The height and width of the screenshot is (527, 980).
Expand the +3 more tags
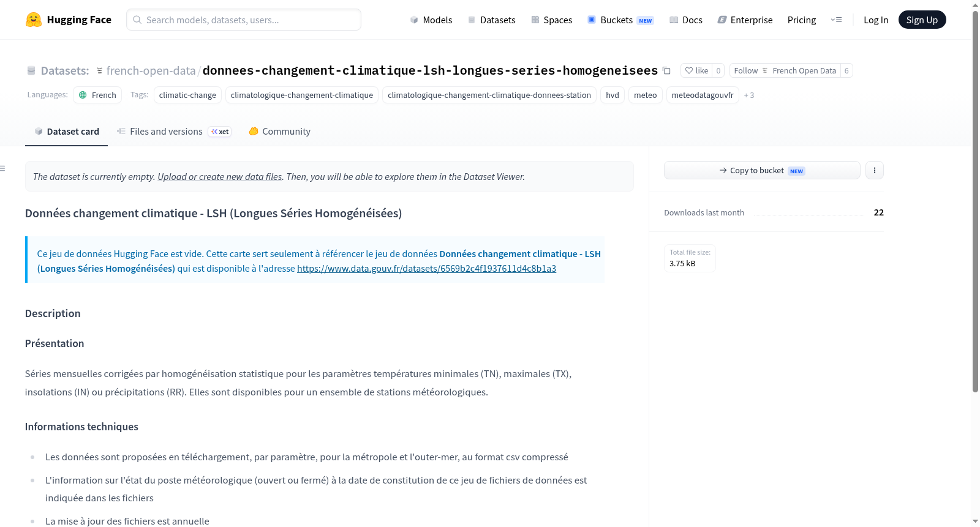pyautogui.click(x=749, y=95)
